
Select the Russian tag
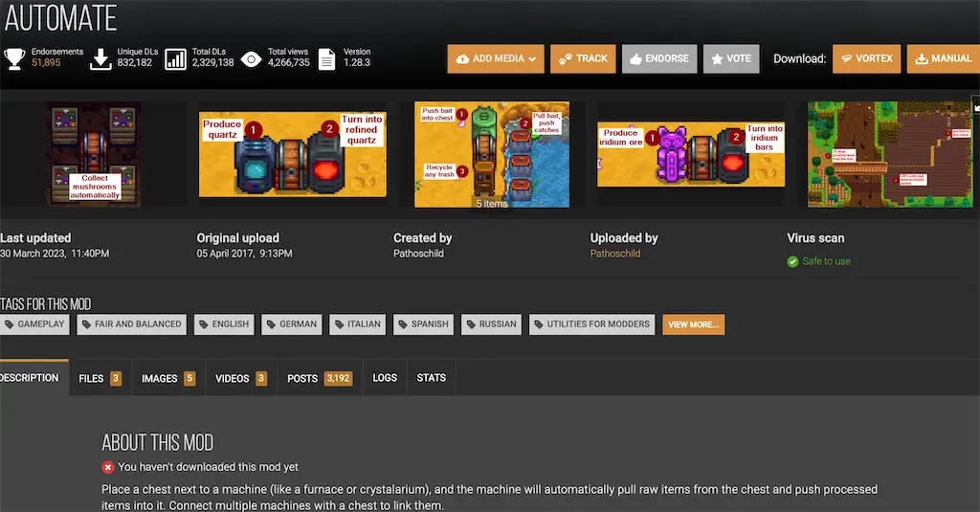(491, 324)
